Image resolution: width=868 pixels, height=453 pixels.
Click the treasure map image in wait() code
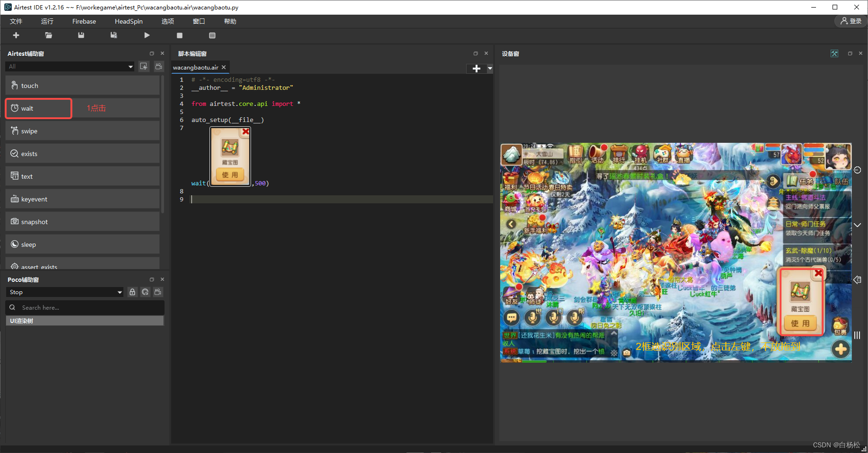pos(230,157)
